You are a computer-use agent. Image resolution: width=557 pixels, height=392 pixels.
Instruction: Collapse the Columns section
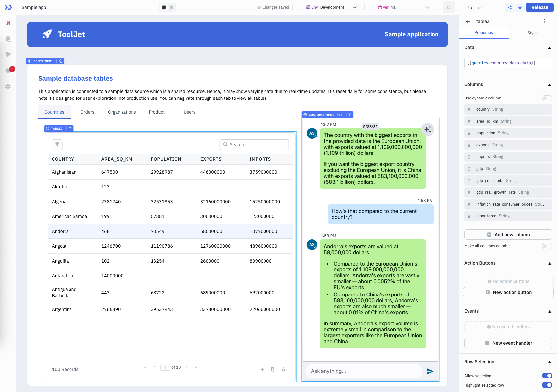549,85
